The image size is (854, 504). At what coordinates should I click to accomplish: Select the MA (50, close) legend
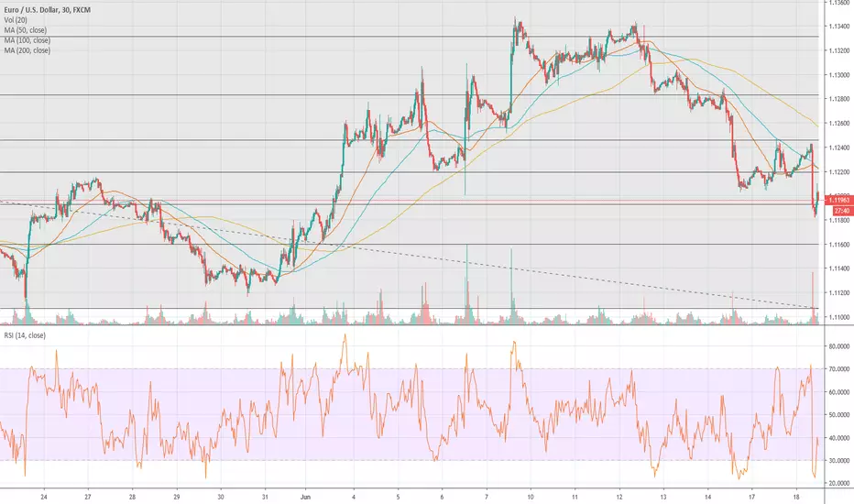coord(26,30)
